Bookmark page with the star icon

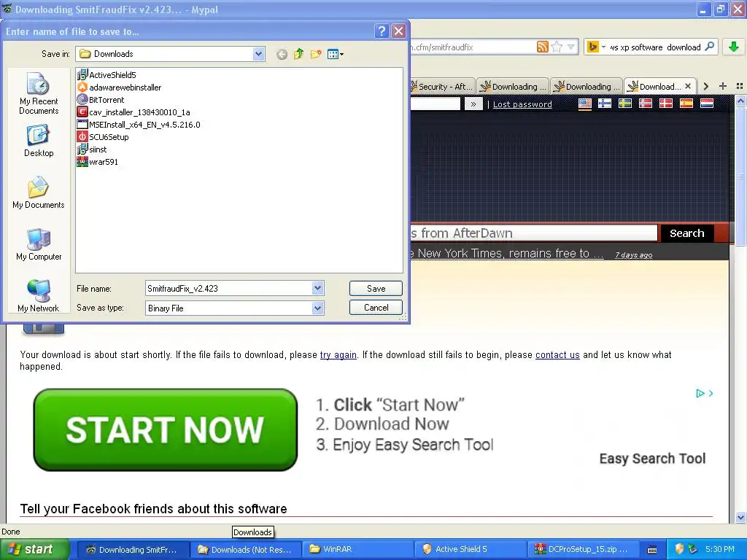pyautogui.click(x=557, y=47)
